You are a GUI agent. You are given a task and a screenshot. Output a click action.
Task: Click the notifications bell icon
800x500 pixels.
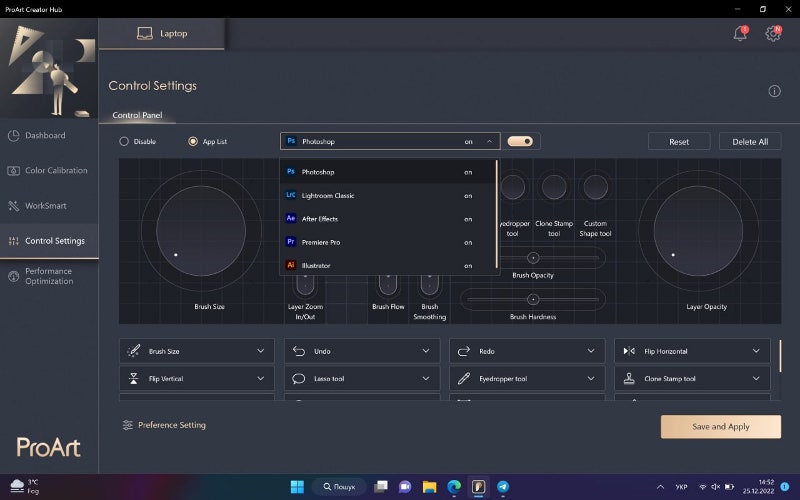740,33
